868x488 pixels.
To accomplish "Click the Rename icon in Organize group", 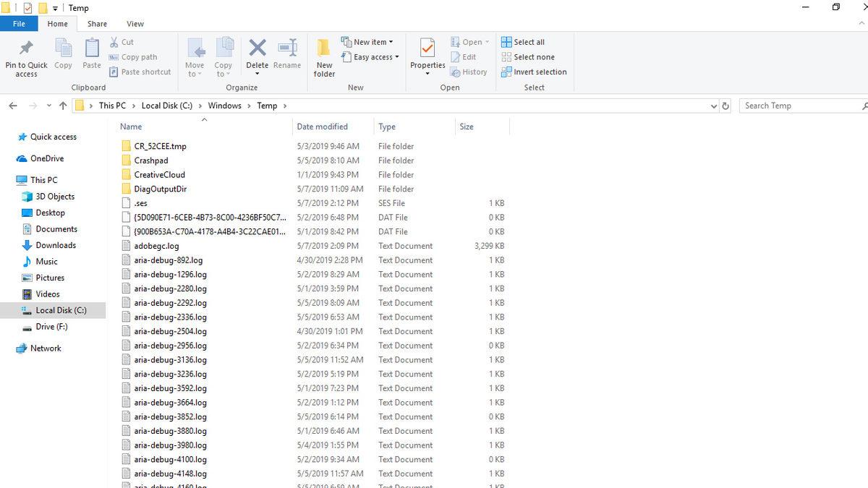I will pos(287,49).
